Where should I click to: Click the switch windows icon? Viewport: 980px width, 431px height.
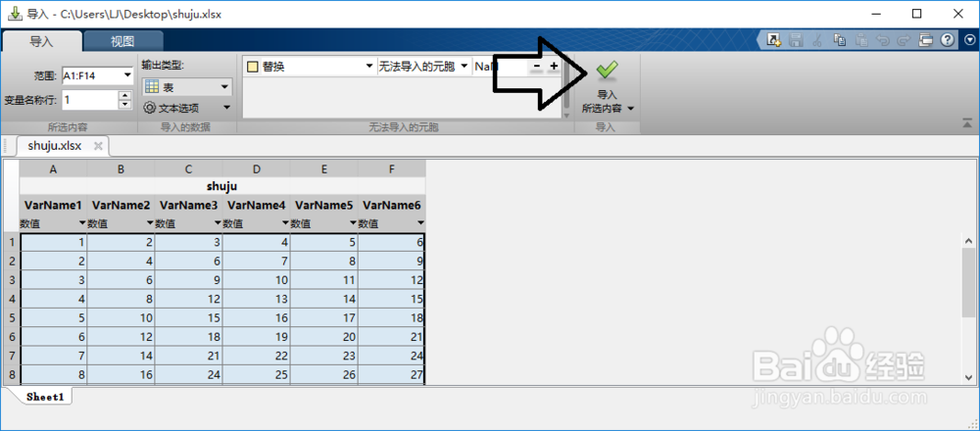[926, 40]
